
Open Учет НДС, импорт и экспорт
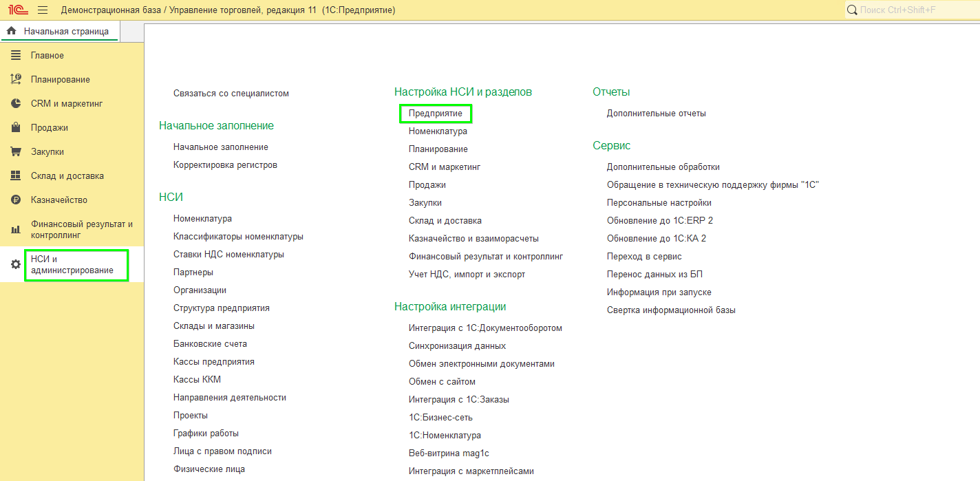pyautogui.click(x=467, y=274)
